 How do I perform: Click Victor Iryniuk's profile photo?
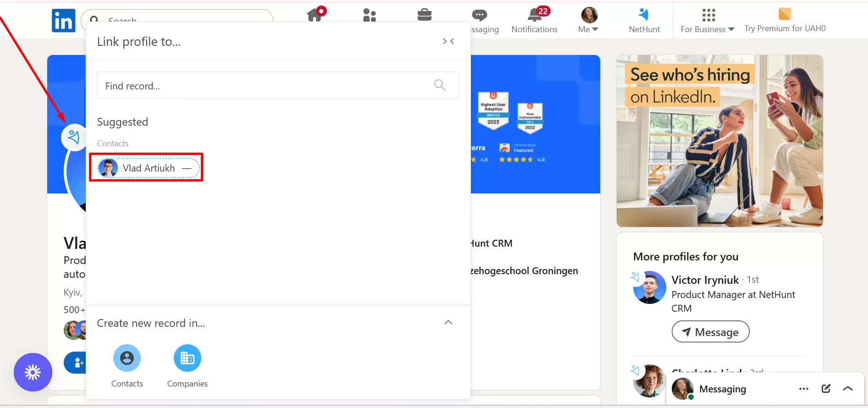pyautogui.click(x=649, y=287)
